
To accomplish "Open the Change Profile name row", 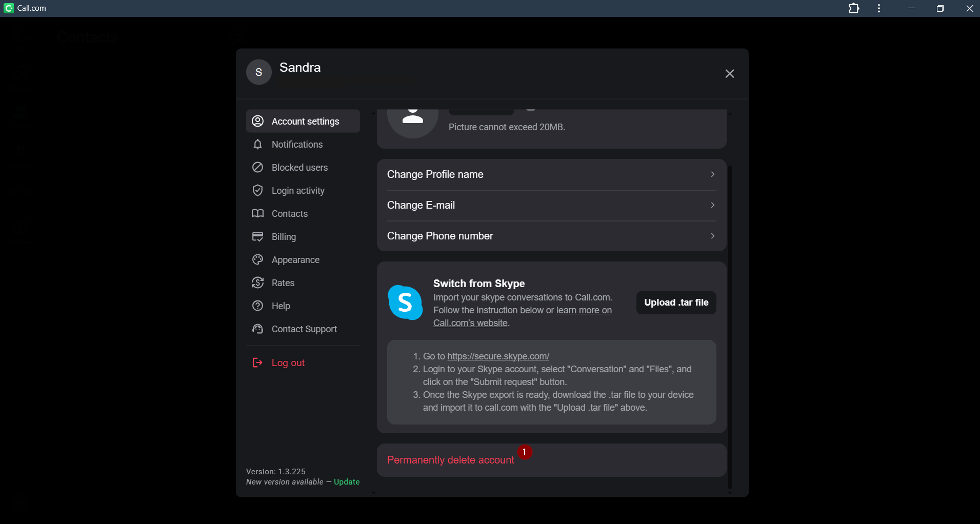I will 551,174.
